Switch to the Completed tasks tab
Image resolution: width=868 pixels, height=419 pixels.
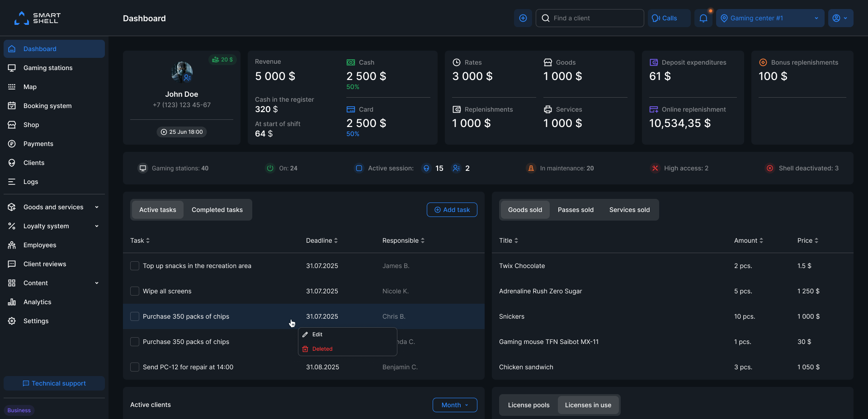click(217, 210)
